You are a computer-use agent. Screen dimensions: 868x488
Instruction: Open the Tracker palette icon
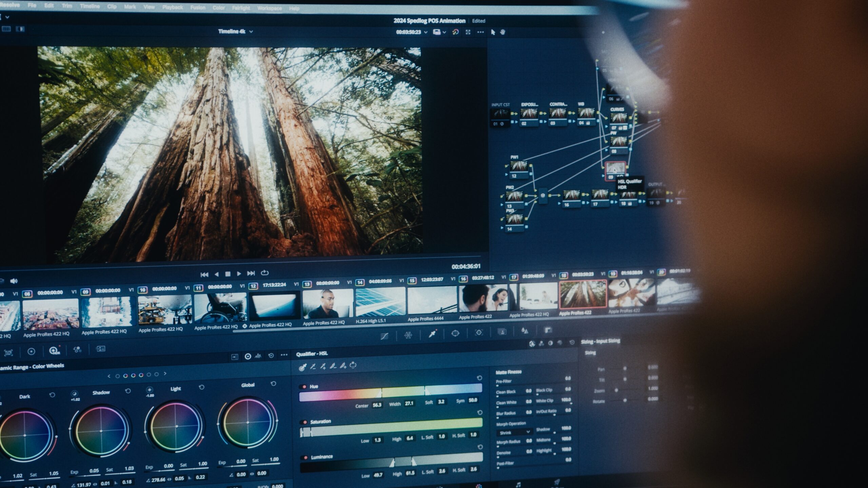pyautogui.click(x=478, y=332)
